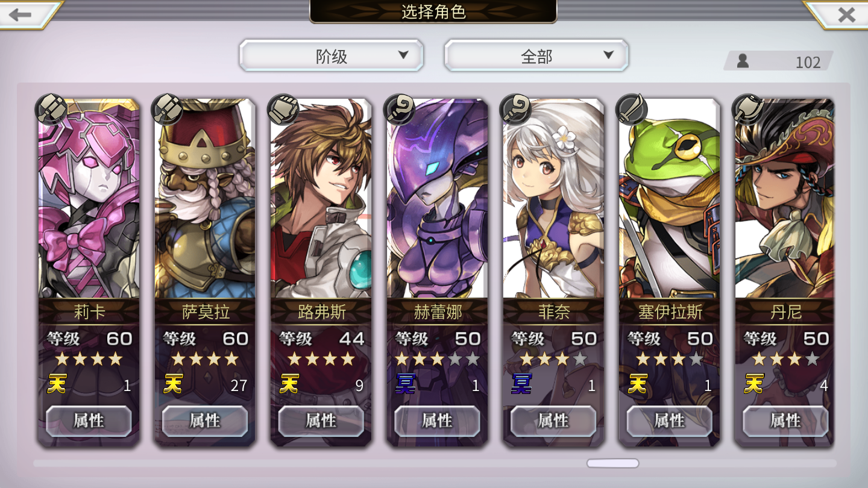Open 属性 for 莉卡
Viewport: 868px width, 488px height.
[x=89, y=421]
